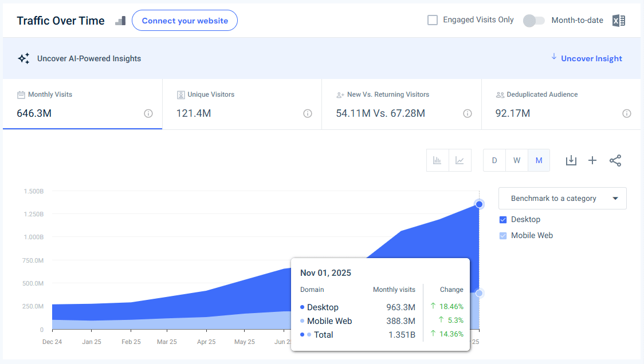Select the Nov 2025 chart endpoint marker

pos(479,204)
